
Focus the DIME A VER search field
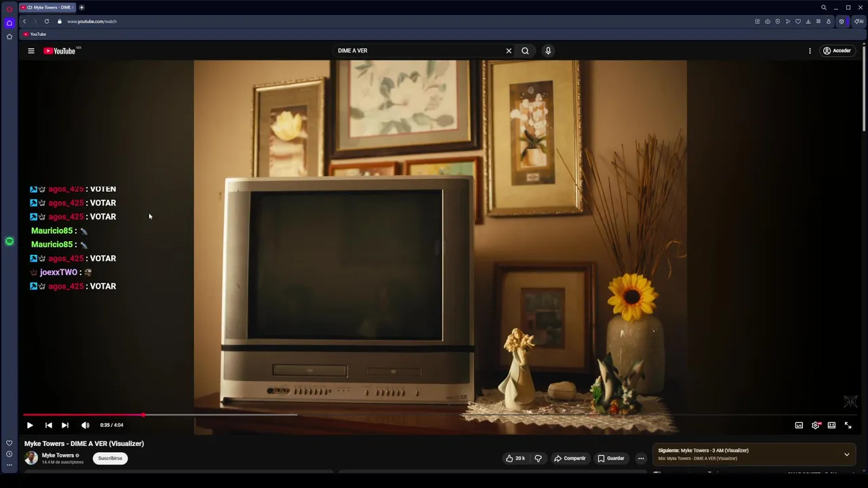pos(419,51)
